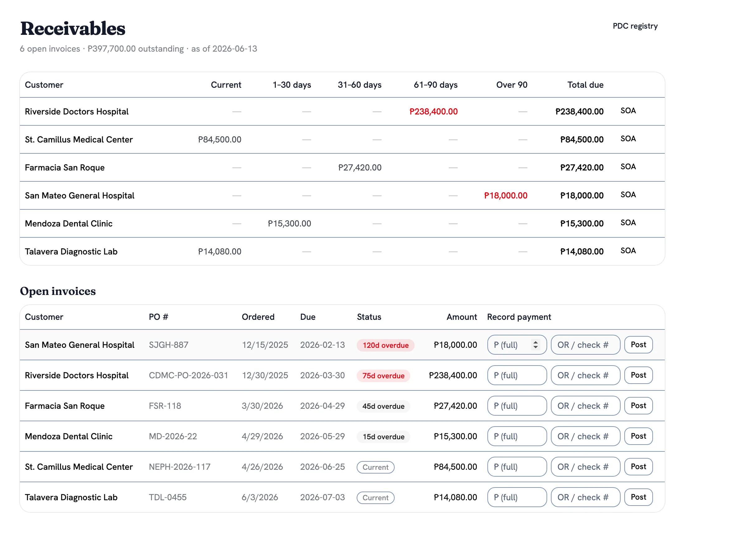Click due date 2026-02-13

click(x=322, y=344)
